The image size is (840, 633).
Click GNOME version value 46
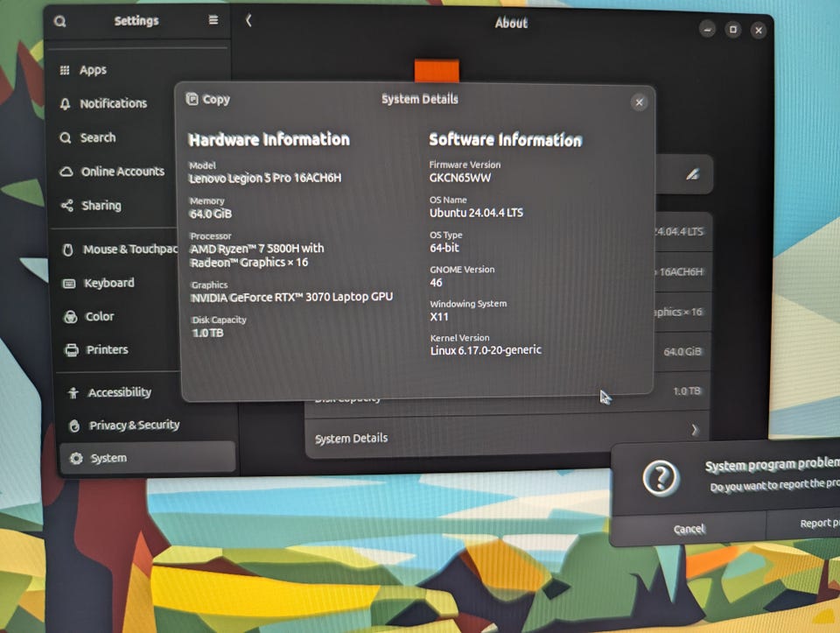click(436, 283)
